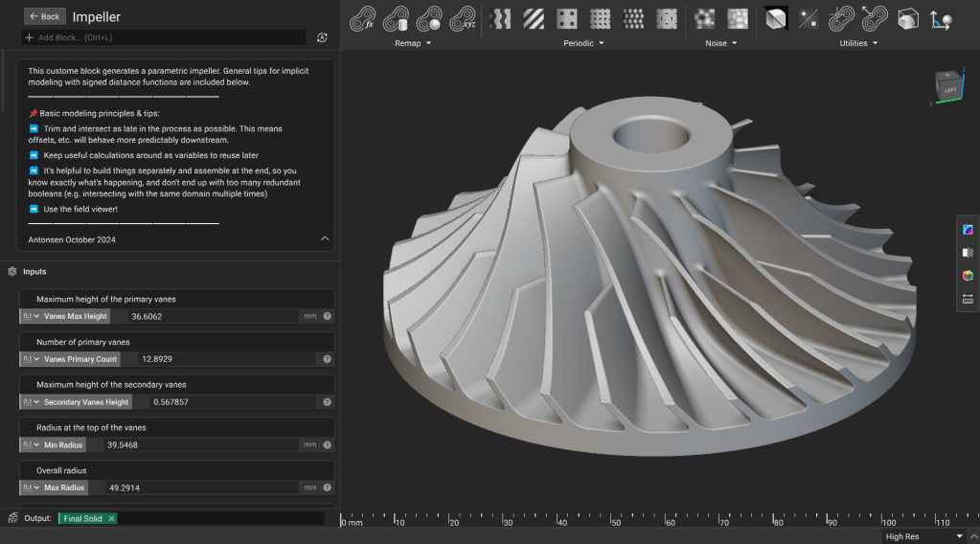Open the field viewer rainbow icon

(968, 229)
